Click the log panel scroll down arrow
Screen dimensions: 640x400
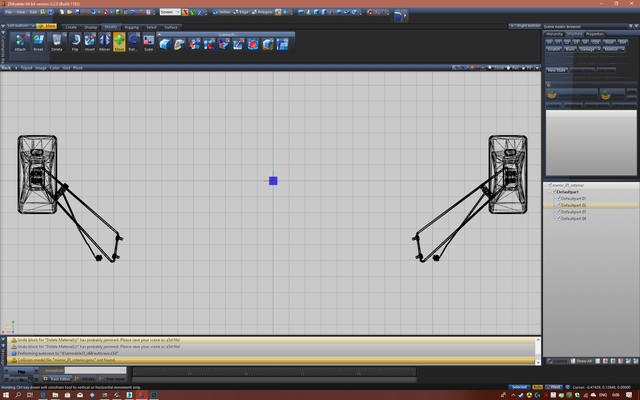[x=538, y=362]
